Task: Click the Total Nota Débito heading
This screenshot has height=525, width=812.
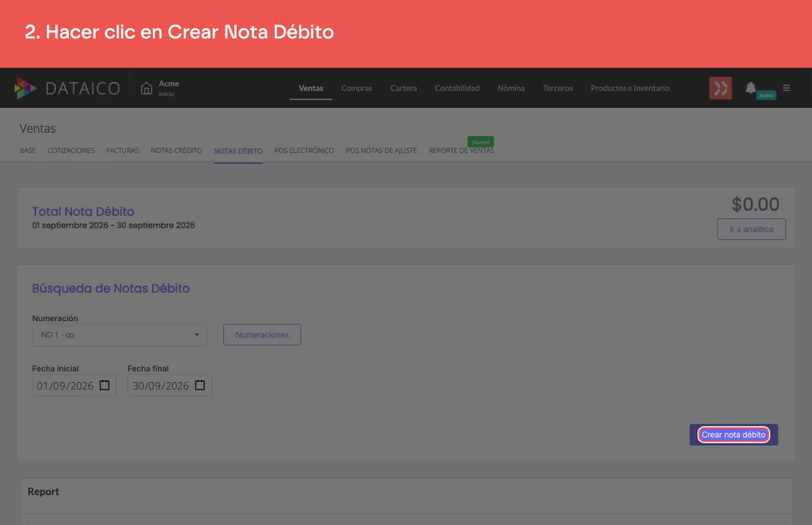Action: pos(83,211)
